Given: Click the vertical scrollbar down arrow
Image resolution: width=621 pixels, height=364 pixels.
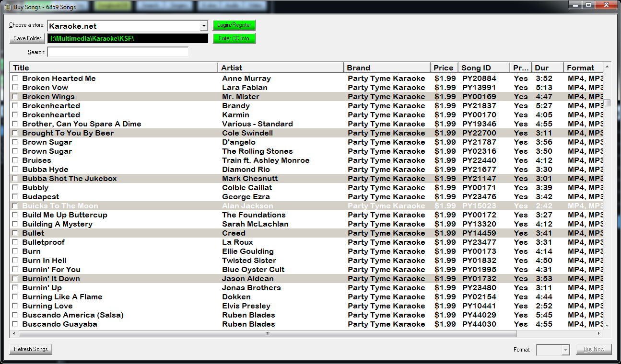Looking at the screenshot, I should 607,325.
